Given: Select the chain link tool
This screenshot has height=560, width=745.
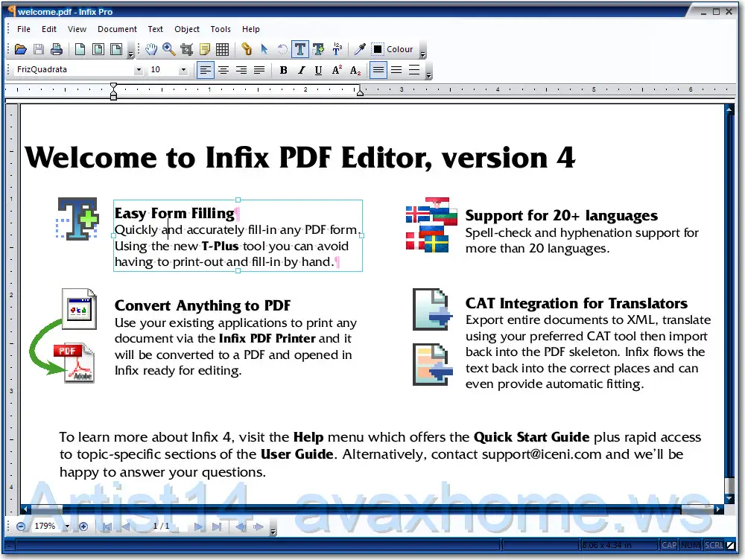Looking at the screenshot, I should coord(246,49).
